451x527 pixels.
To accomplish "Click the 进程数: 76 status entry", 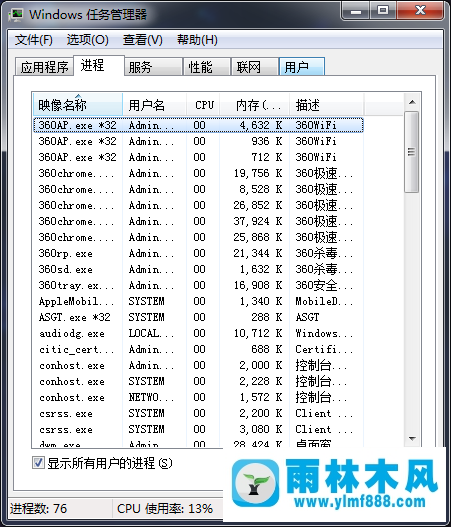I will click(38, 509).
